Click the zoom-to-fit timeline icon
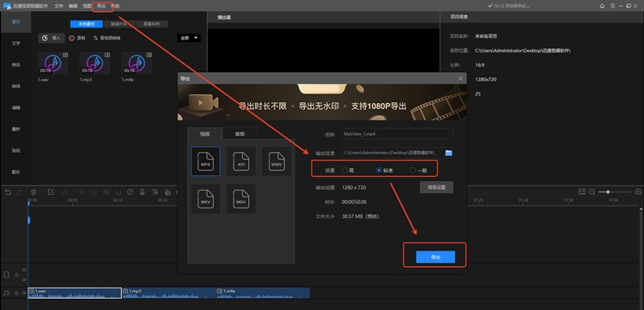The width and height of the screenshot is (644, 310). click(581, 191)
